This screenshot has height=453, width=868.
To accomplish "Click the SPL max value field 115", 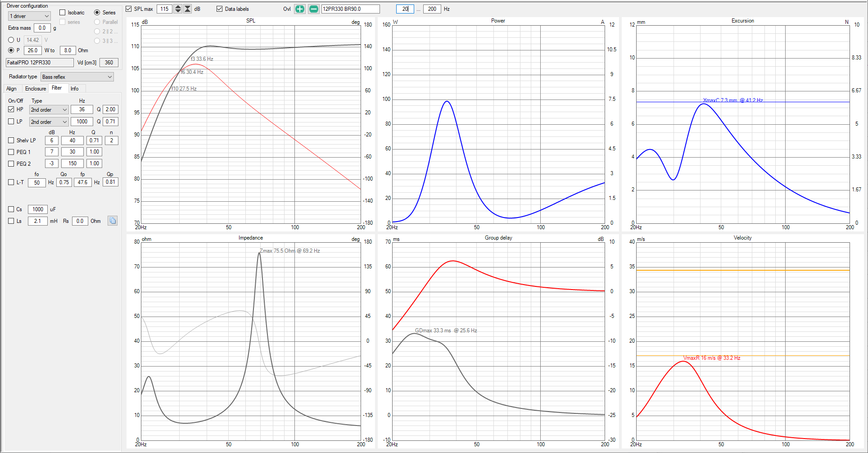I will click(165, 9).
